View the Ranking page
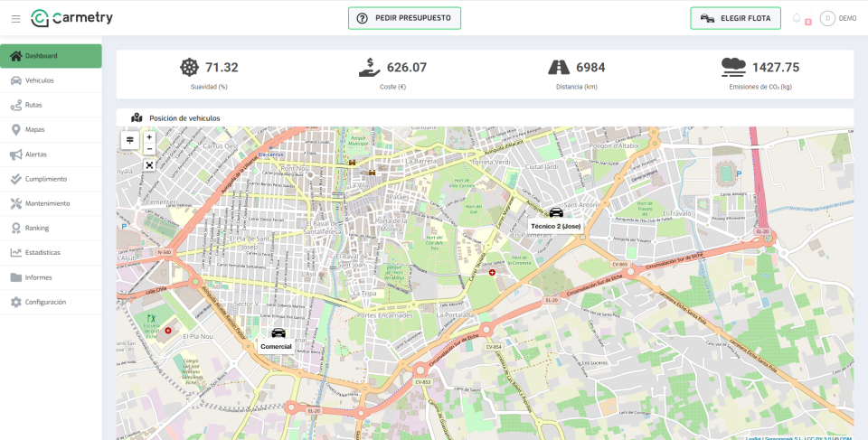 tap(51, 228)
